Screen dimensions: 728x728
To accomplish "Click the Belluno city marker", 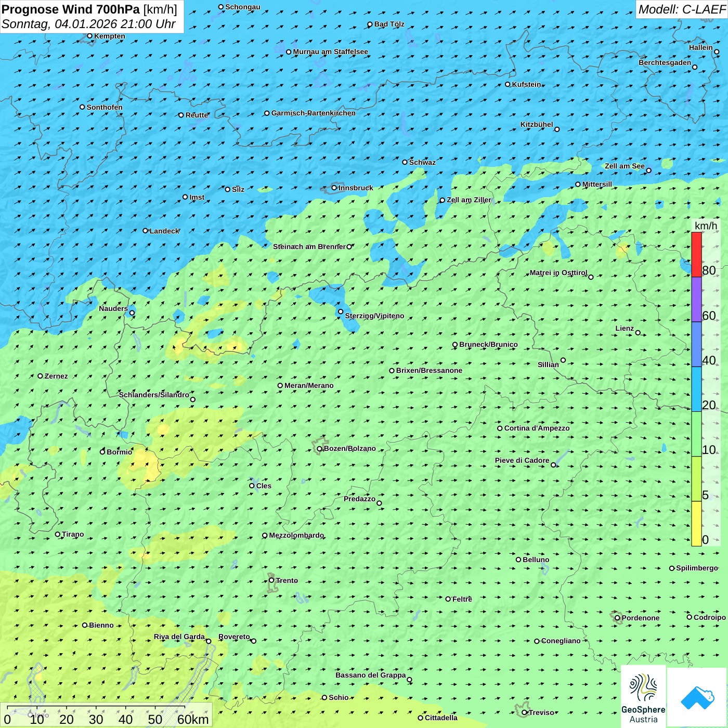I will [x=518, y=560].
